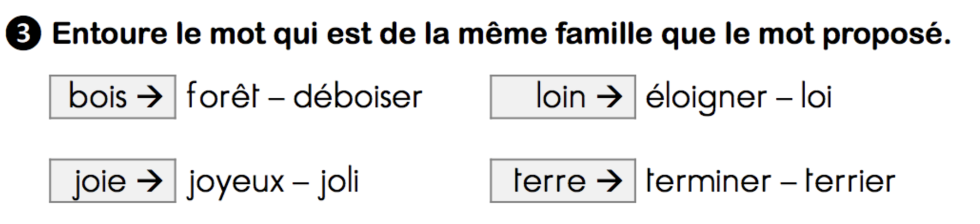This screenshot has height=224, width=980.
Task: Click the arrow next to "bois"
Action: [150, 97]
